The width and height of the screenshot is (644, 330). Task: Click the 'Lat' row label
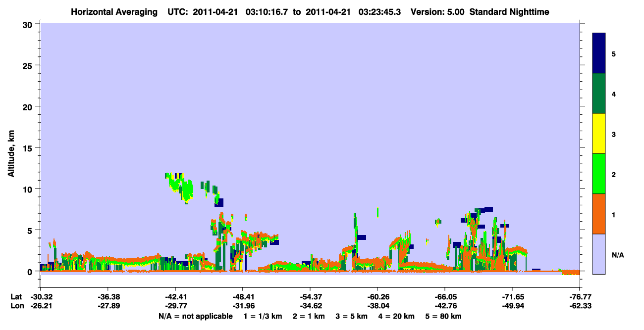(16, 297)
